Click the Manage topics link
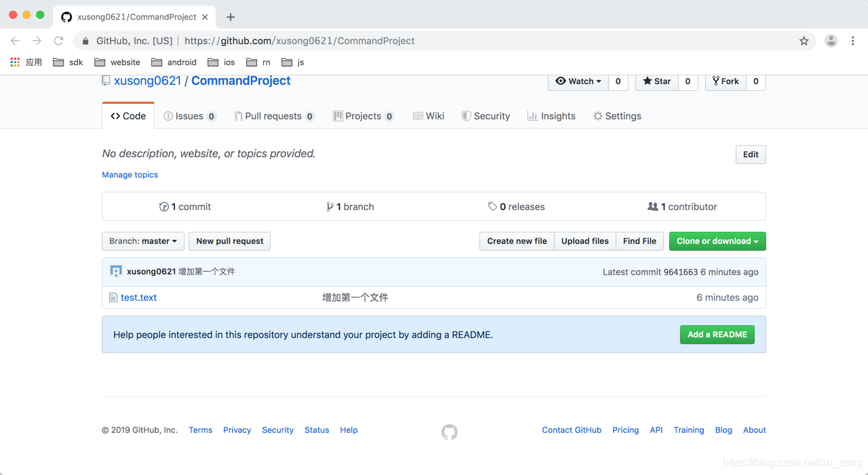This screenshot has width=868, height=475. [x=130, y=175]
